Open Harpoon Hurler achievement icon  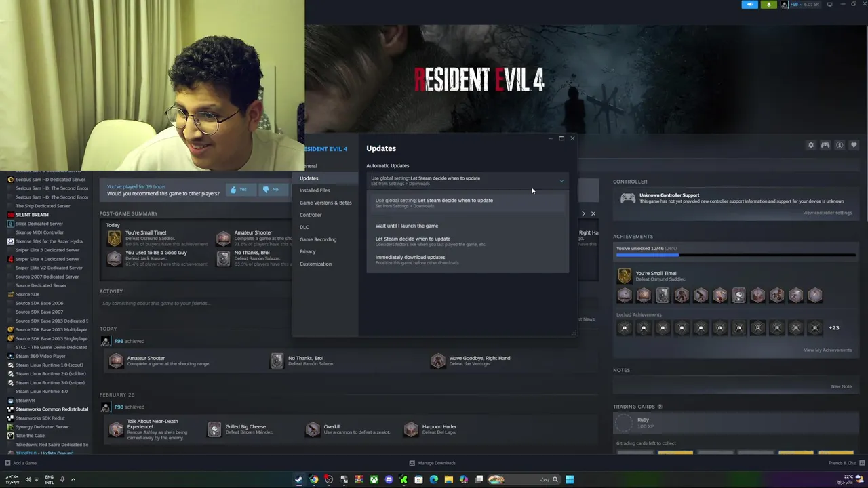tap(411, 430)
